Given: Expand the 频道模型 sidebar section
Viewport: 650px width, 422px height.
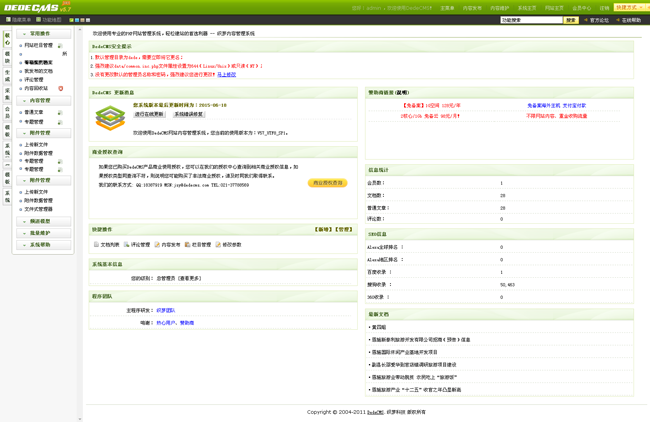Looking at the screenshot, I should pos(44,221).
